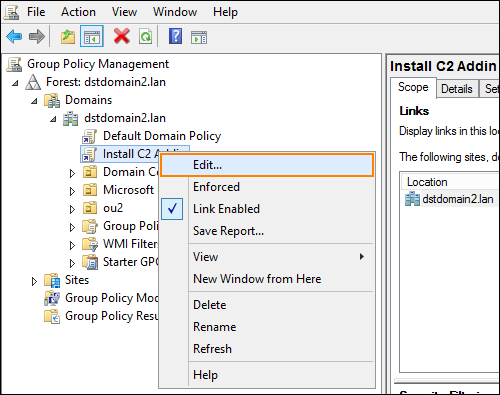This screenshot has height=395, width=500.
Task: Click the Forward arrow toolbar icon
Action: pos(37,36)
